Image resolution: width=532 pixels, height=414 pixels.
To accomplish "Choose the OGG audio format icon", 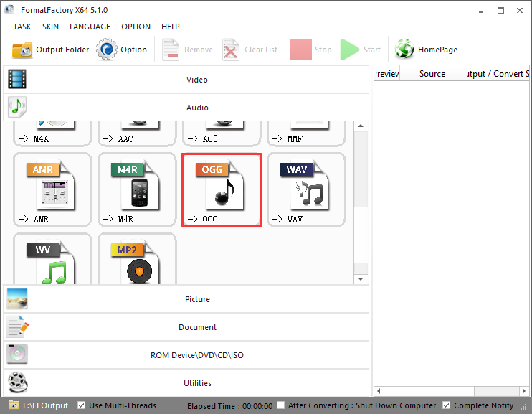I will (x=222, y=189).
